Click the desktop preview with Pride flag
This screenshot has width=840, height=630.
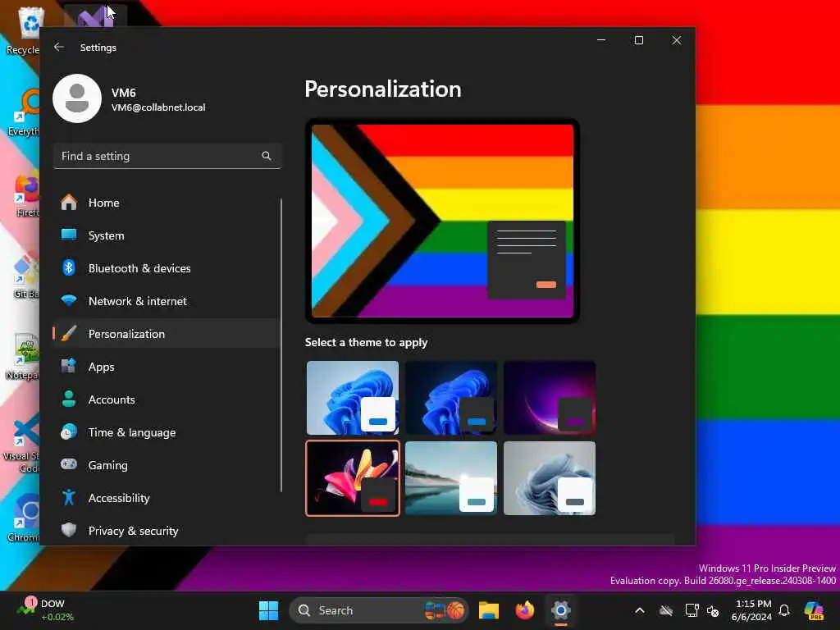[442, 221]
